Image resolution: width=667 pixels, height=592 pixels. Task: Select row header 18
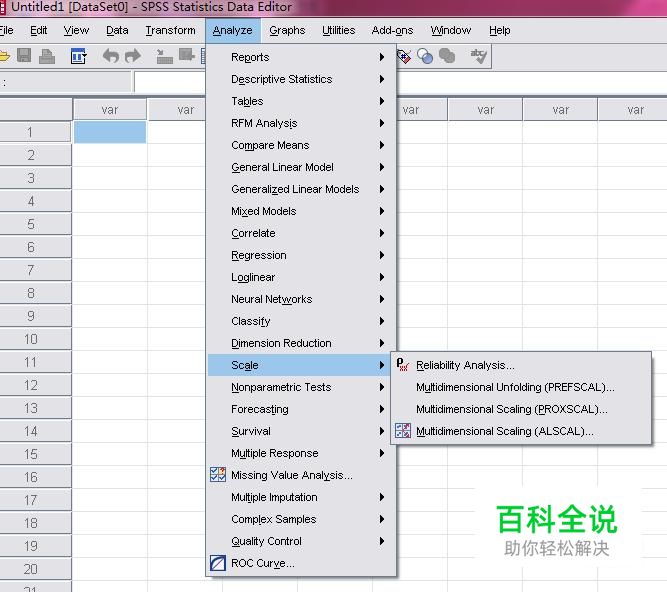point(35,523)
